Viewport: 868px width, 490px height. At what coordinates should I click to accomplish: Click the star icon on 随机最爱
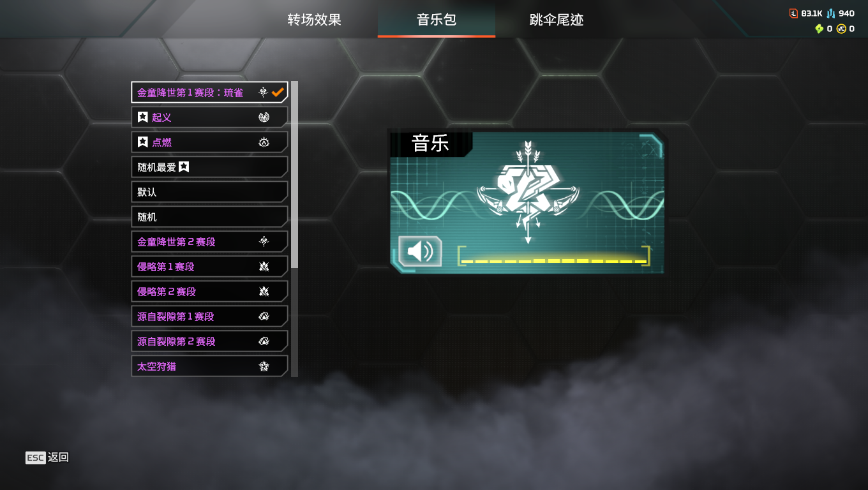click(184, 167)
